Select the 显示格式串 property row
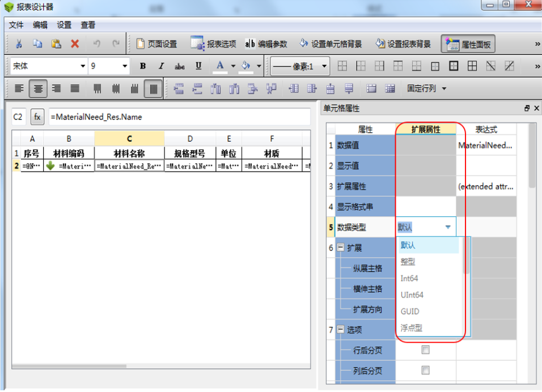 click(365, 207)
